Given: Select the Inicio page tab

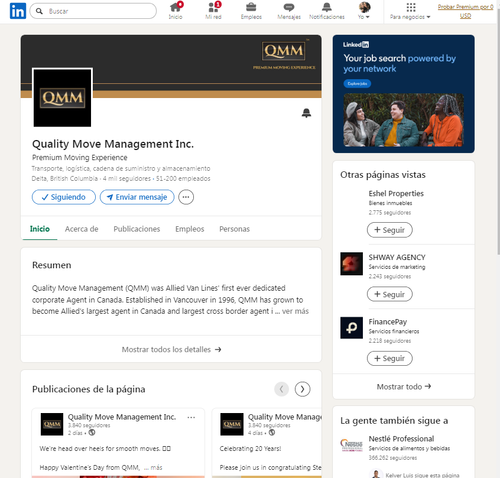Looking at the screenshot, I should 40,229.
